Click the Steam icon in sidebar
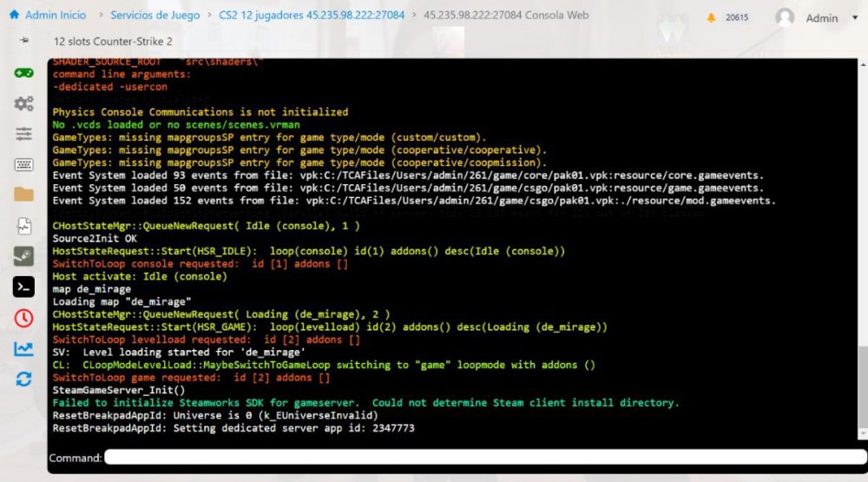Viewport: 868px width, 482px height. [x=23, y=256]
